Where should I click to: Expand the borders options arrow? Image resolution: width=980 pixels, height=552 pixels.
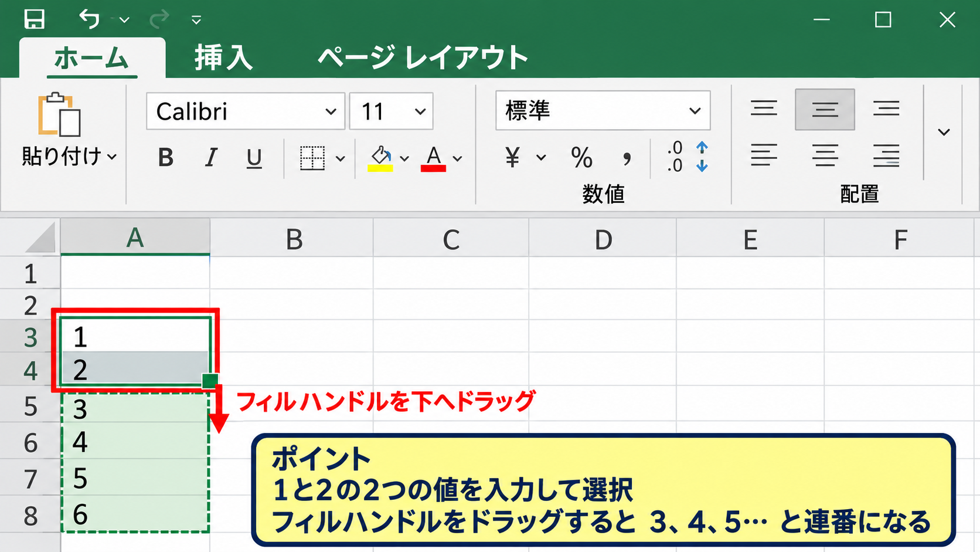[341, 158]
